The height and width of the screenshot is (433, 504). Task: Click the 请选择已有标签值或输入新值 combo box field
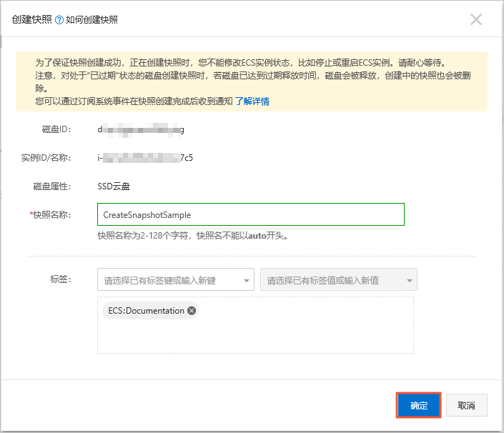click(338, 279)
